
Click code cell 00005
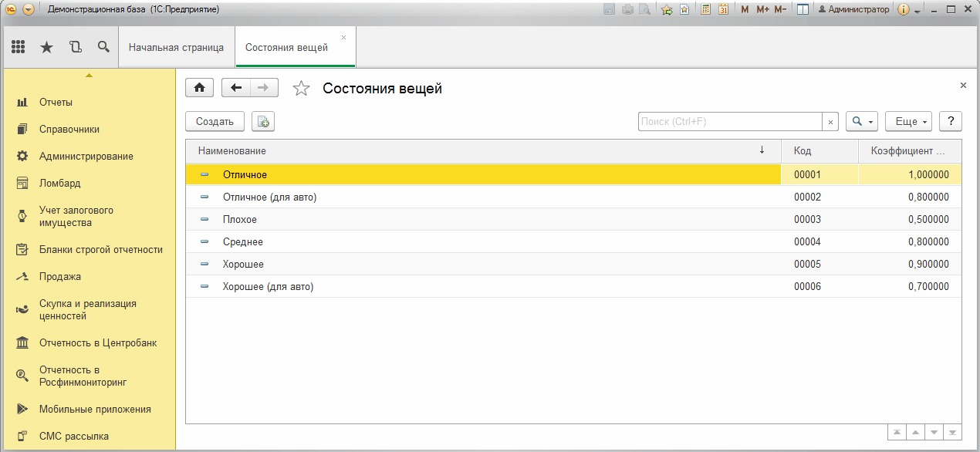pyautogui.click(x=820, y=264)
